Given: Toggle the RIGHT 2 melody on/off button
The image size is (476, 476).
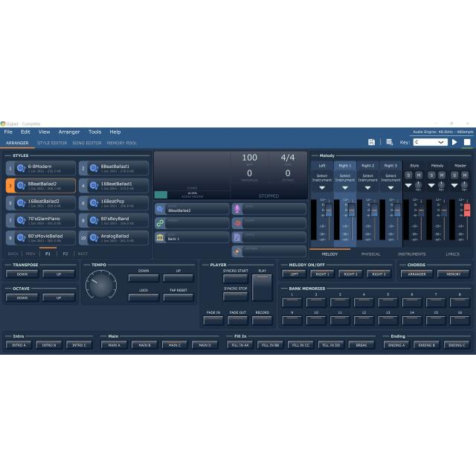Looking at the screenshot, I should [350, 274].
